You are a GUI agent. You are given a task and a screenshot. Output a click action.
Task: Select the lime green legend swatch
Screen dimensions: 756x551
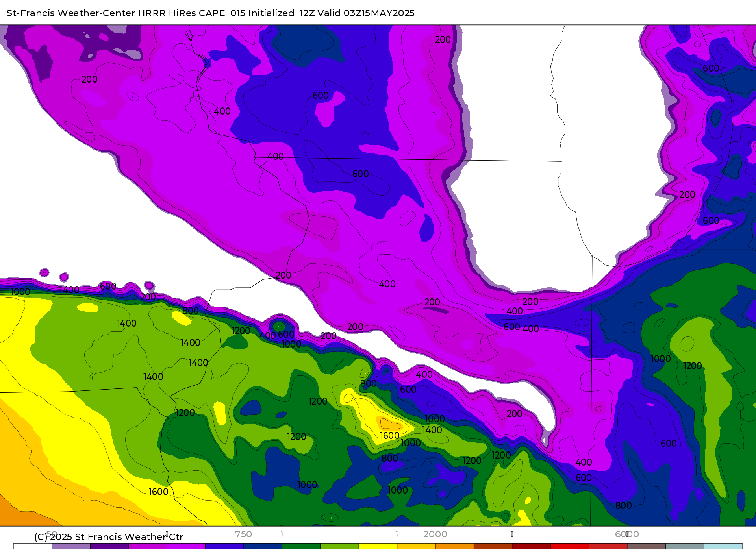(x=339, y=546)
